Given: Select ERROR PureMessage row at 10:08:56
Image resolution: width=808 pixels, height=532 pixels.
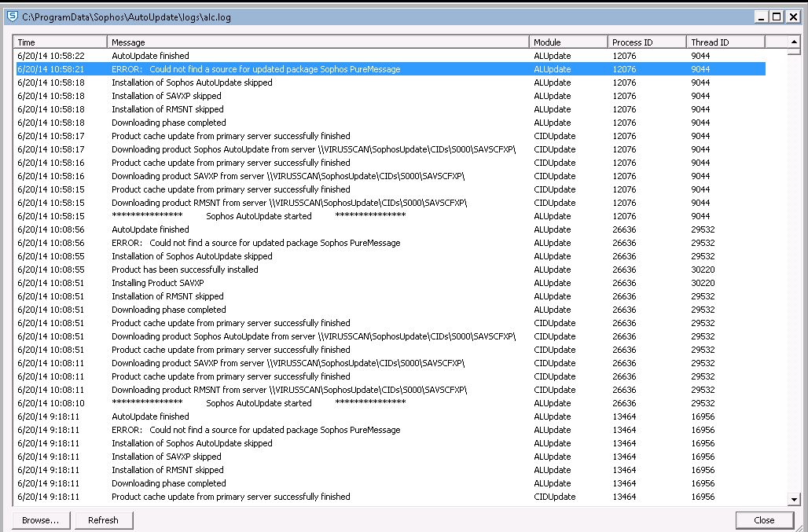Looking at the screenshot, I should click(x=391, y=243).
